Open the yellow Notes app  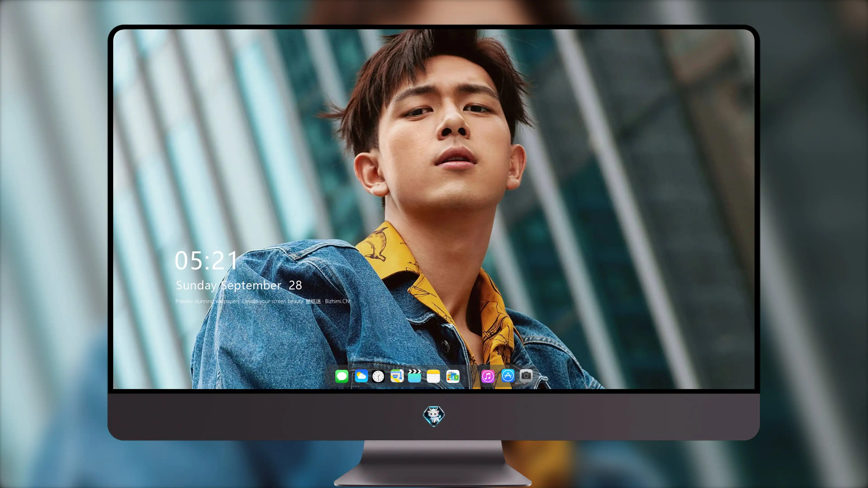tap(433, 376)
